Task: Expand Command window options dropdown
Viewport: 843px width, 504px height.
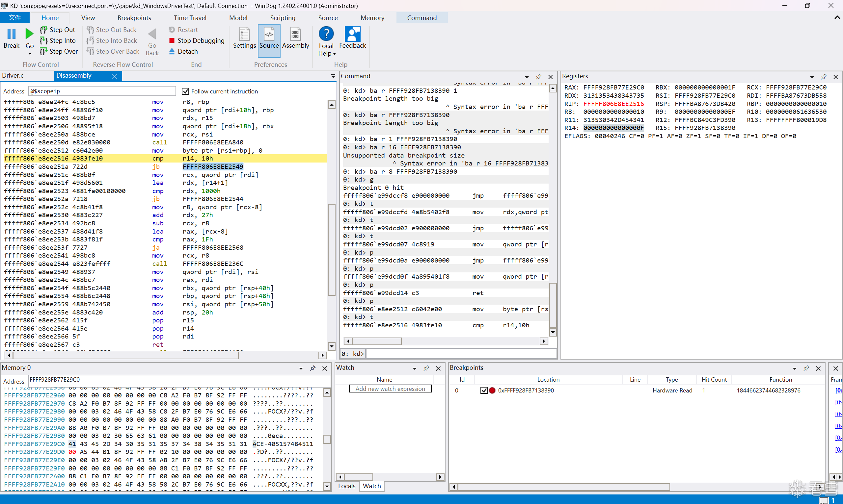Action: (527, 77)
